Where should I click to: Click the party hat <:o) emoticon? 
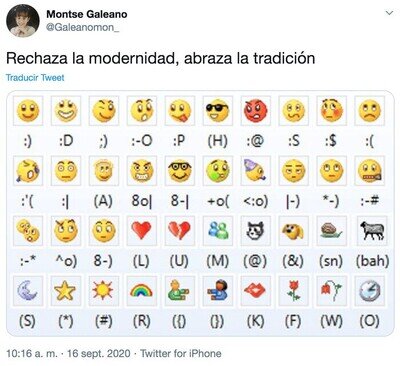255,171
